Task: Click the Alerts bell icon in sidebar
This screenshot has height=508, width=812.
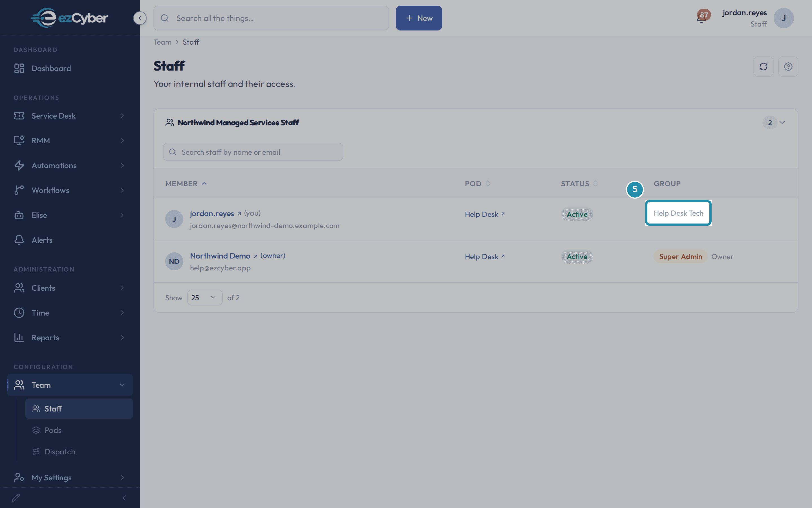Action: (x=19, y=240)
